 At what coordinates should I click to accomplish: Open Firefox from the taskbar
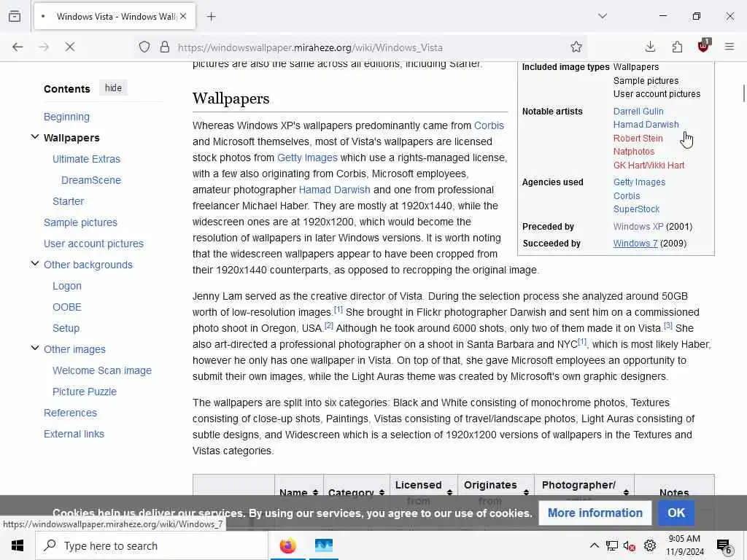[287, 545]
